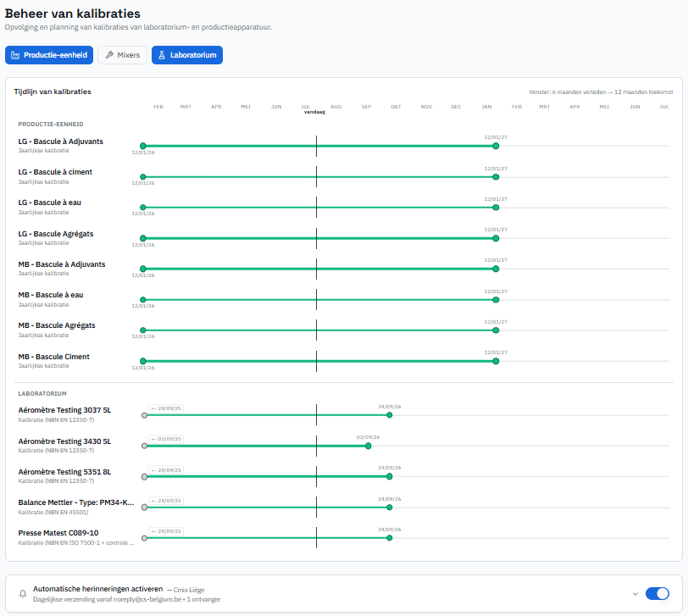Viewport: 688px width, 616px height.
Task: Click Aéromètre Testing 3430 5L due-date dot
Action: click(368, 447)
